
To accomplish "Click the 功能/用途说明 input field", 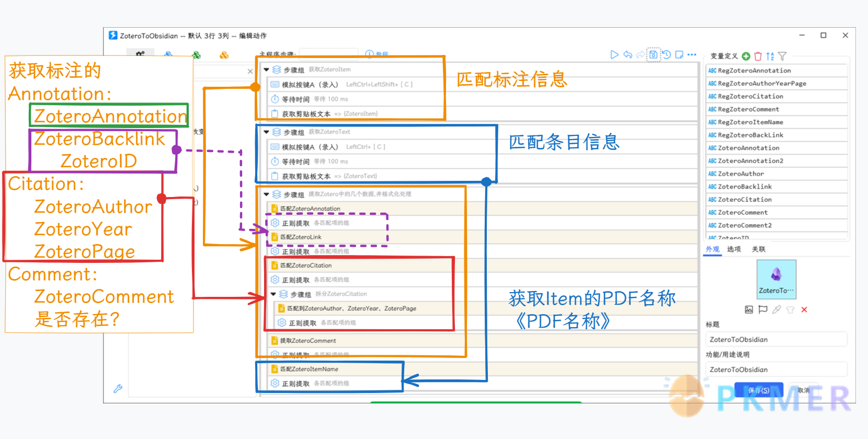I will tap(776, 369).
